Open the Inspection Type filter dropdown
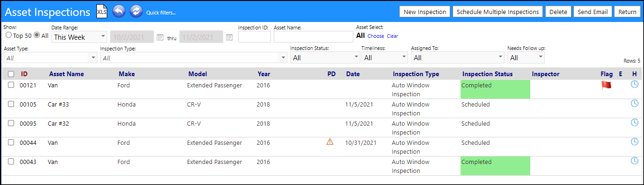644x185 pixels. point(194,57)
